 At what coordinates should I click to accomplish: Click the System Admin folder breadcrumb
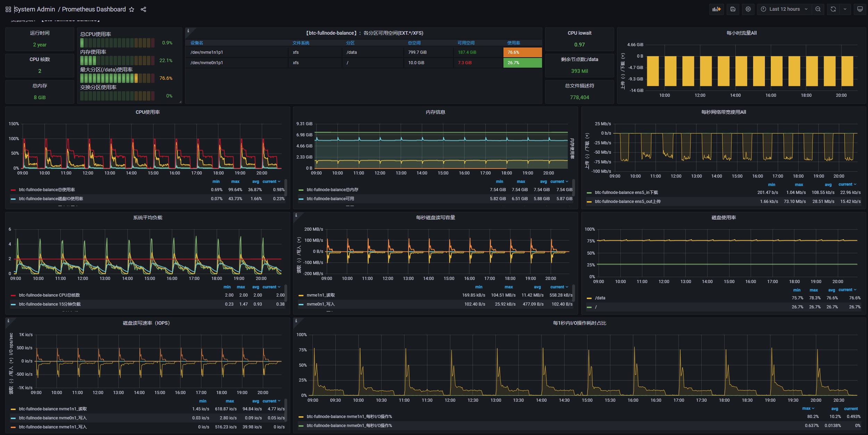pyautogui.click(x=34, y=9)
